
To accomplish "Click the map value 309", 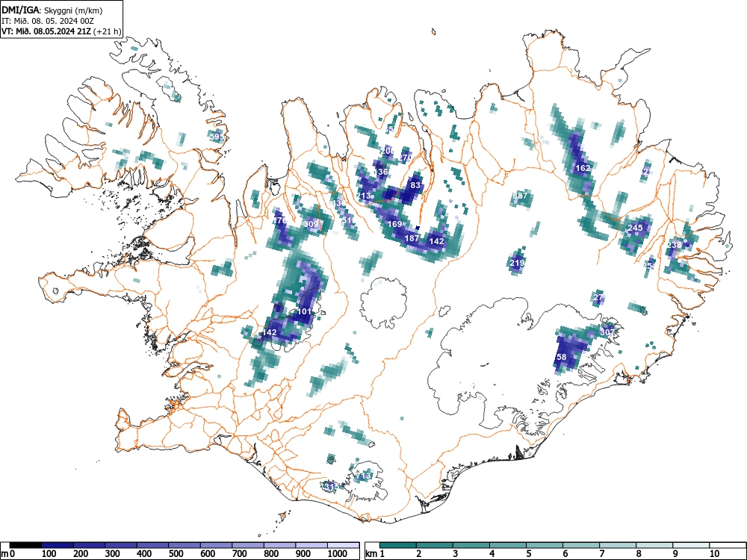I will click(311, 224).
